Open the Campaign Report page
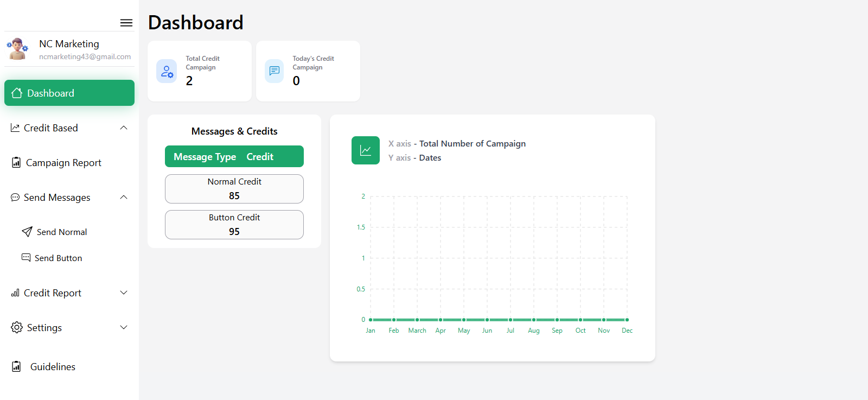The width and height of the screenshot is (868, 400). click(63, 163)
